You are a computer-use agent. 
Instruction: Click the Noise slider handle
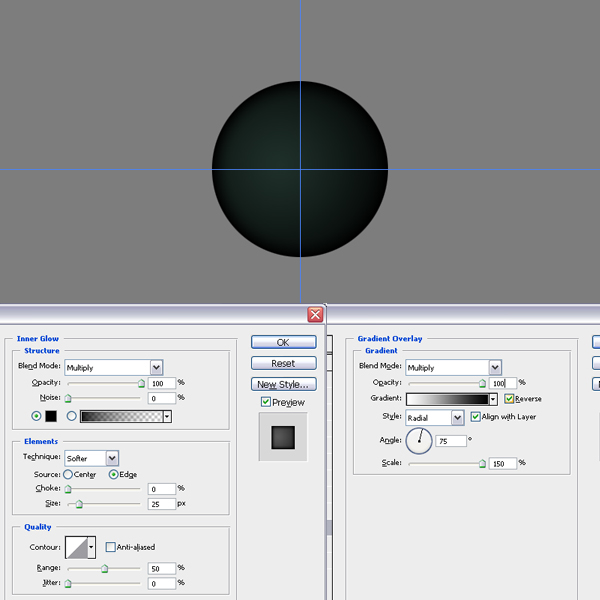[x=68, y=398]
